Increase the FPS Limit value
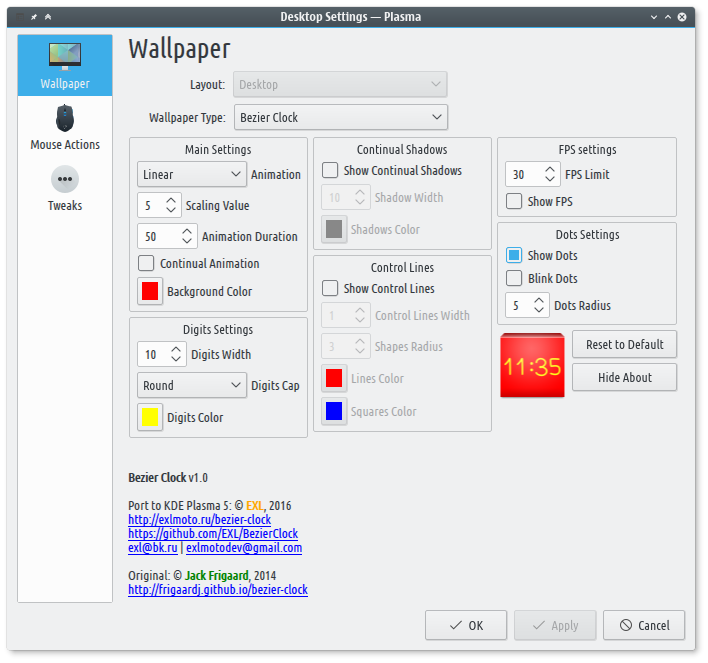The width and height of the screenshot is (708, 663). pyautogui.click(x=550, y=169)
